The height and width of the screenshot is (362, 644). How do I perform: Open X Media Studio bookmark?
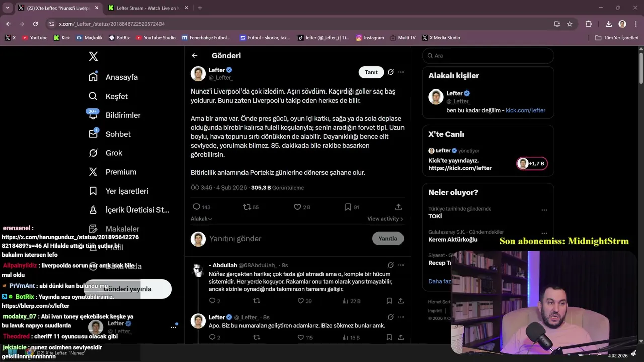coord(441,38)
